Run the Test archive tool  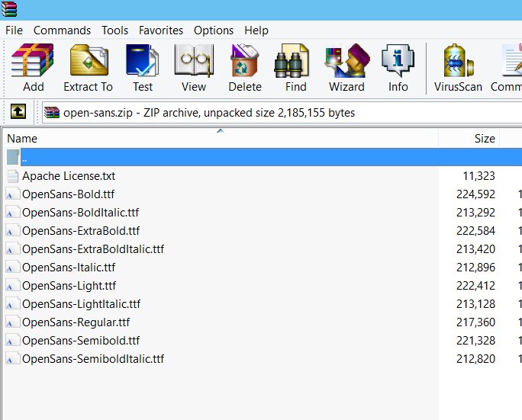(x=142, y=60)
